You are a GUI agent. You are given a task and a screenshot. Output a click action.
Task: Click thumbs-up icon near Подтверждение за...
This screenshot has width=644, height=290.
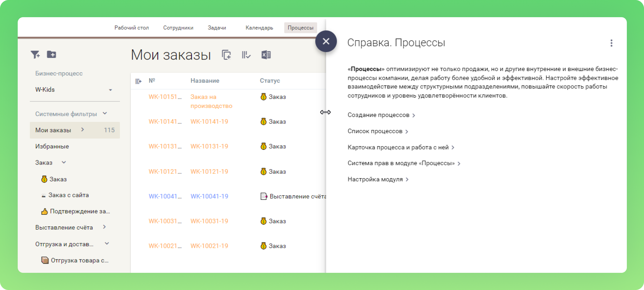coord(45,212)
